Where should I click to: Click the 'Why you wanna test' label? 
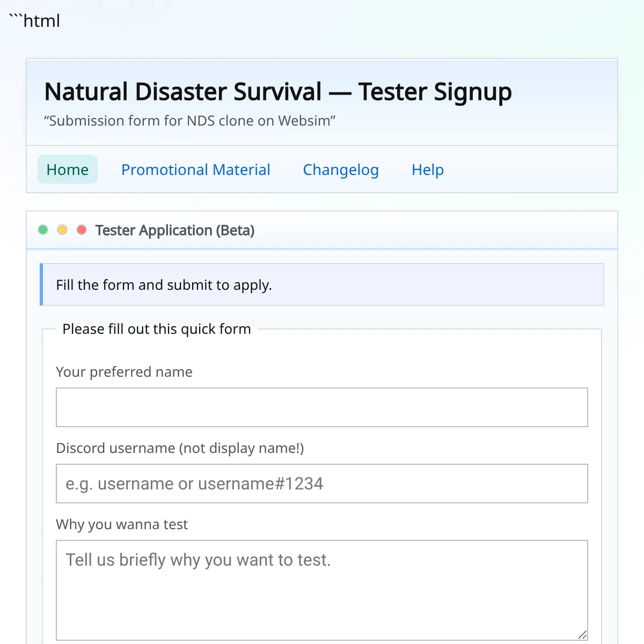point(122,524)
